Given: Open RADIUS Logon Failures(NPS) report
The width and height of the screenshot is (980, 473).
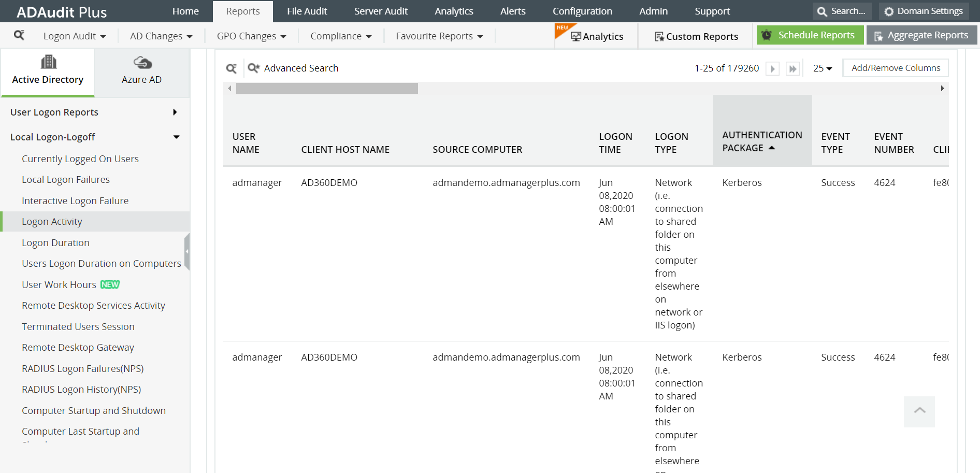Looking at the screenshot, I should [x=83, y=369].
